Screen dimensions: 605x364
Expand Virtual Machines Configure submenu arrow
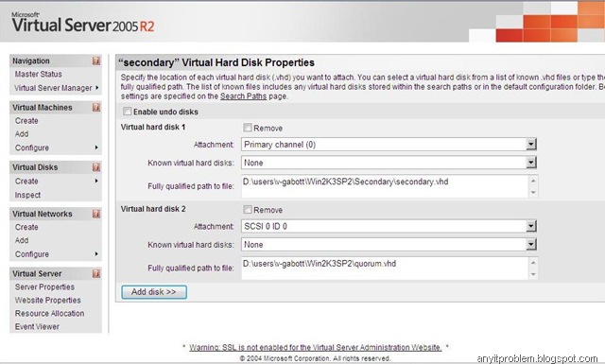[x=96, y=147]
